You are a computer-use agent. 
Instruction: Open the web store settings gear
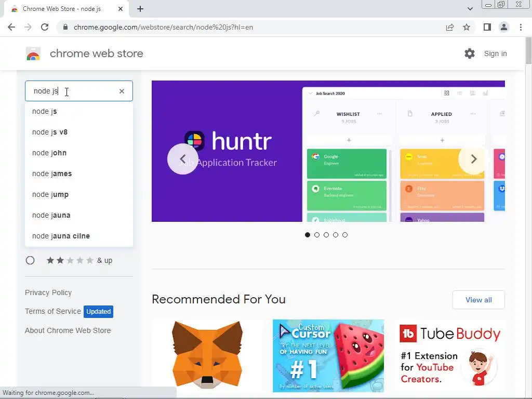click(470, 54)
